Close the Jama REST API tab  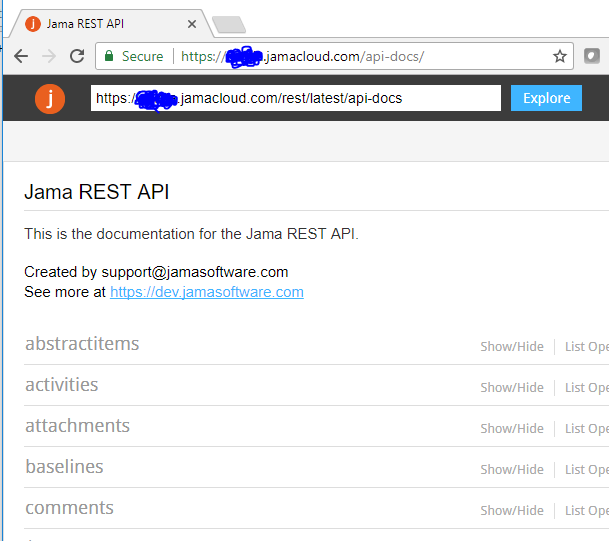coord(191,24)
